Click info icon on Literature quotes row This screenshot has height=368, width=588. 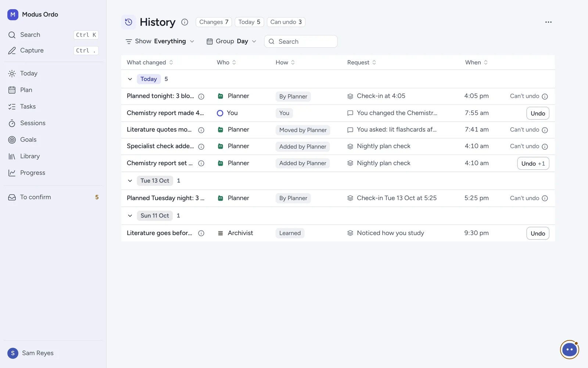pos(201,130)
